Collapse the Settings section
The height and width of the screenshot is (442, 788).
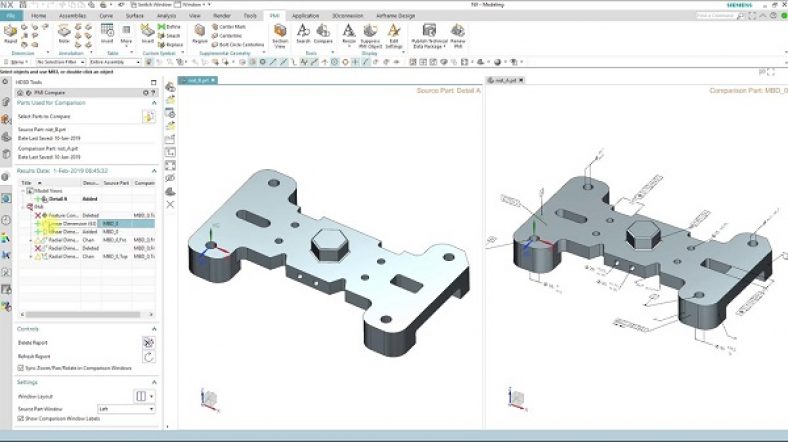click(154, 382)
